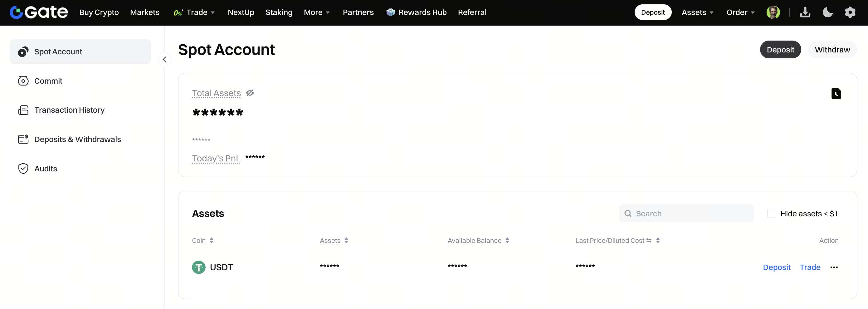Toggle dark mode with moon icon

(x=827, y=12)
